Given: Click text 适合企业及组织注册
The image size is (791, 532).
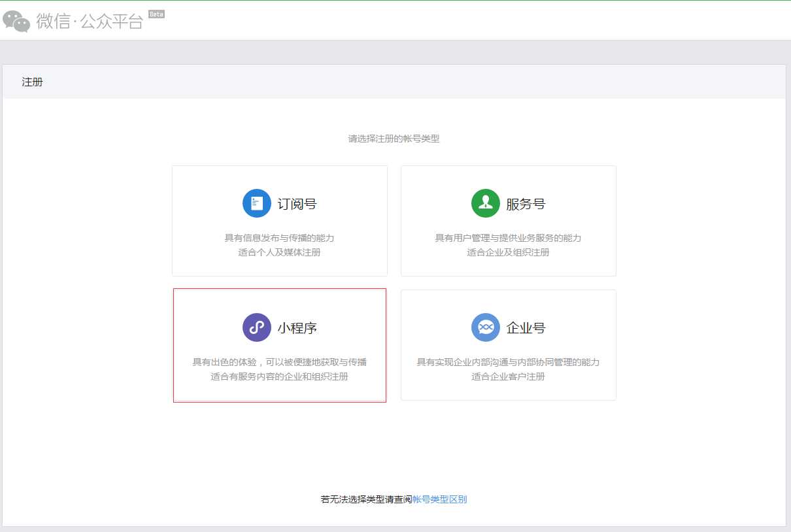Looking at the screenshot, I should click(x=508, y=252).
